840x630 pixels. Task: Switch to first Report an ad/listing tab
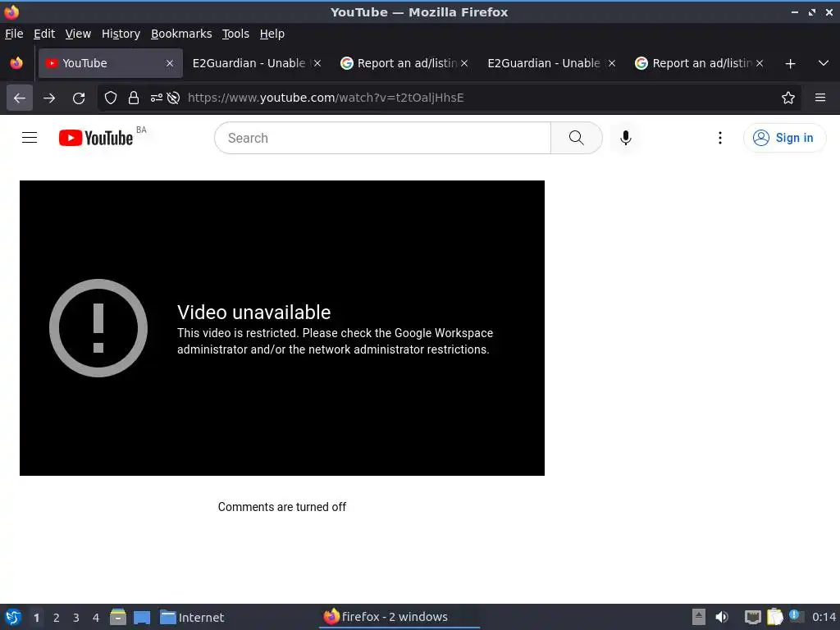[x=399, y=63]
